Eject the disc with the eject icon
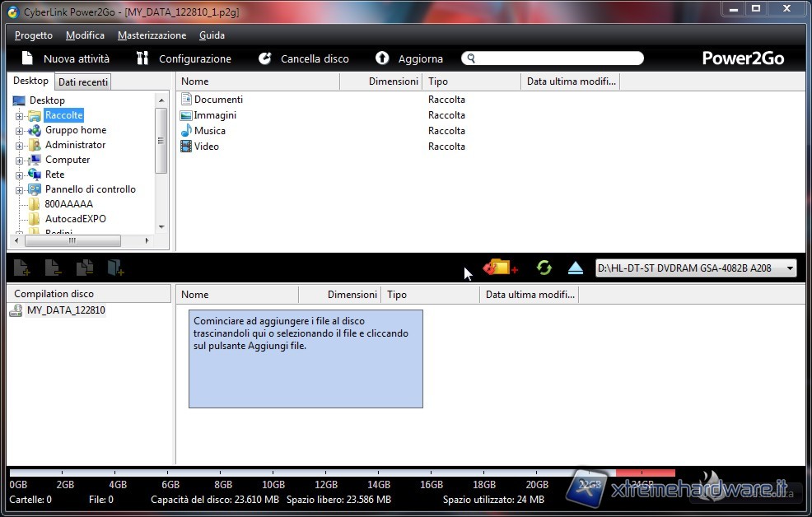 point(576,268)
